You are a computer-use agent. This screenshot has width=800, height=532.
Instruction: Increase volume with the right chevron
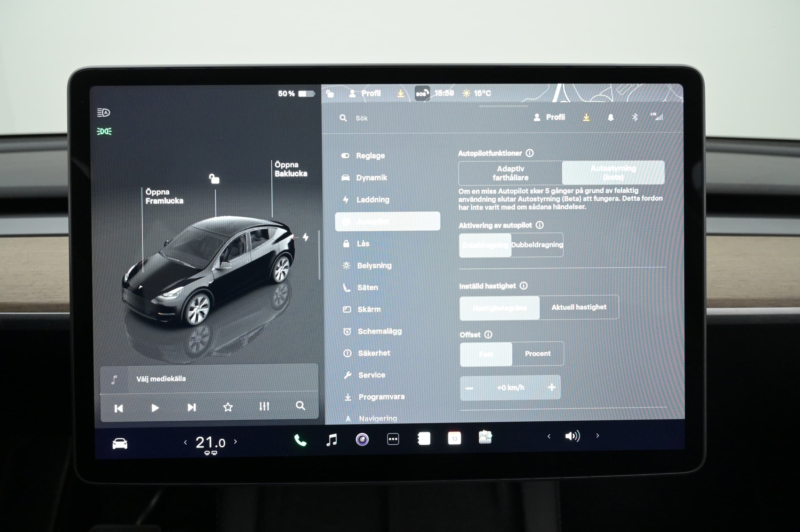pyautogui.click(x=598, y=436)
